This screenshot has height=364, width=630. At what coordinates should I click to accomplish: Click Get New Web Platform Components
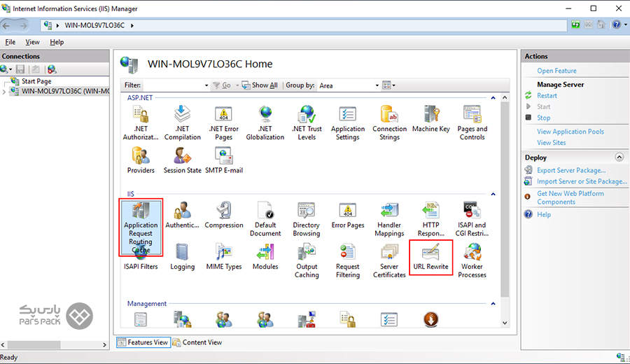click(x=570, y=197)
